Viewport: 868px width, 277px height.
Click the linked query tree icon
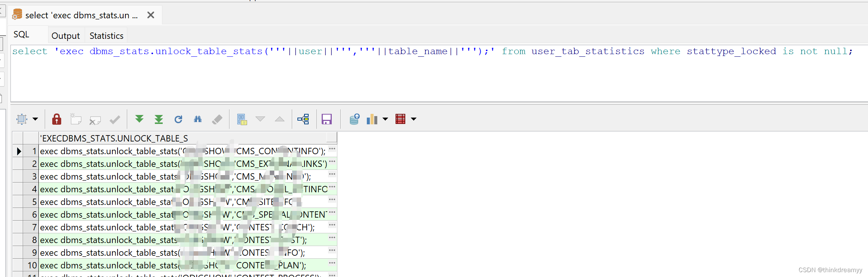(x=303, y=119)
